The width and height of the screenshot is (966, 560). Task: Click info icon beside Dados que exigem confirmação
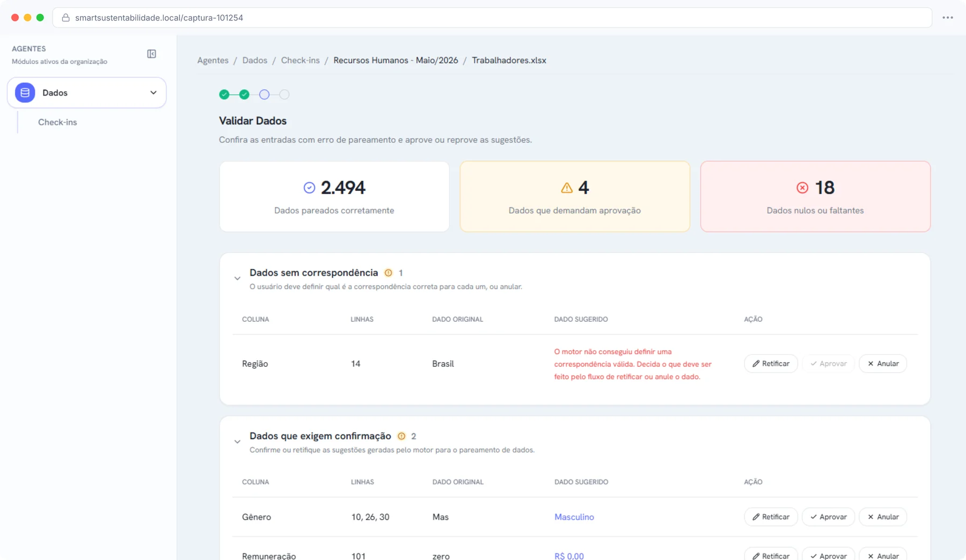pos(401,436)
